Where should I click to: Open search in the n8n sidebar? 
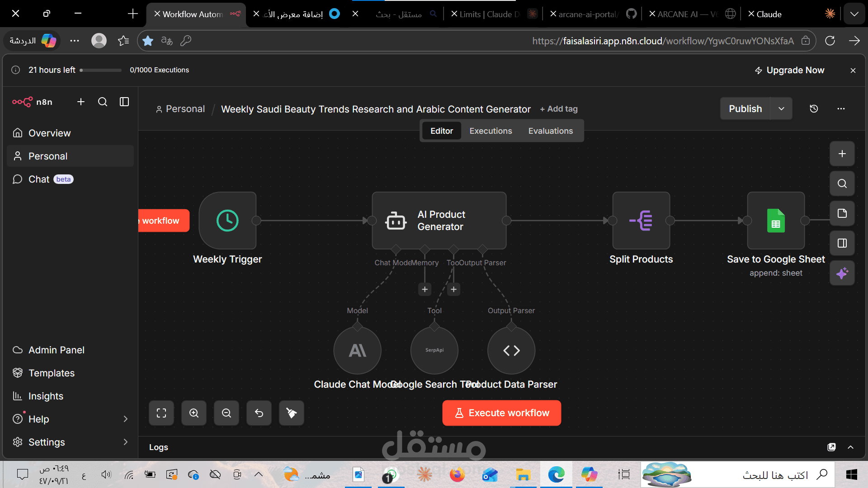click(103, 102)
